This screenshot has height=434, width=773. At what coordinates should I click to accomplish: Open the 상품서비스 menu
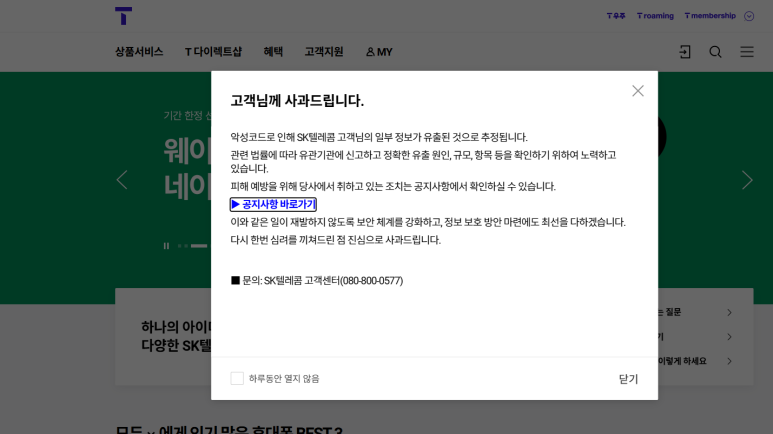tap(139, 52)
